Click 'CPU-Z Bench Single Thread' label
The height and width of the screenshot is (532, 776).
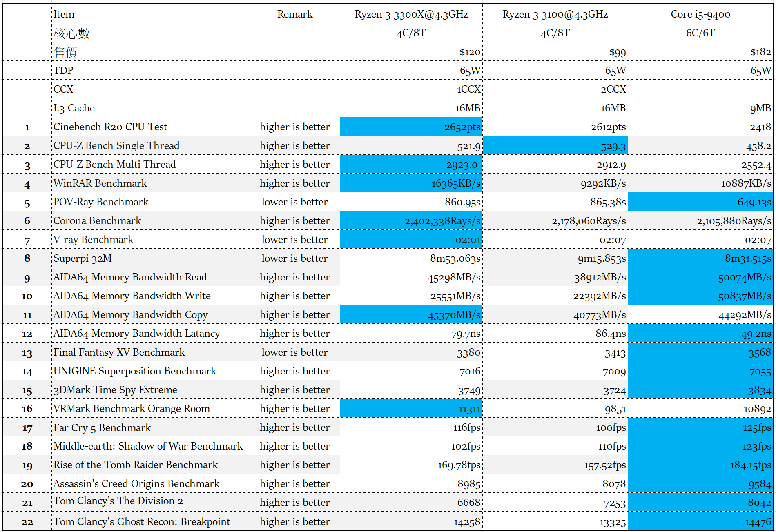pyautogui.click(x=151, y=145)
